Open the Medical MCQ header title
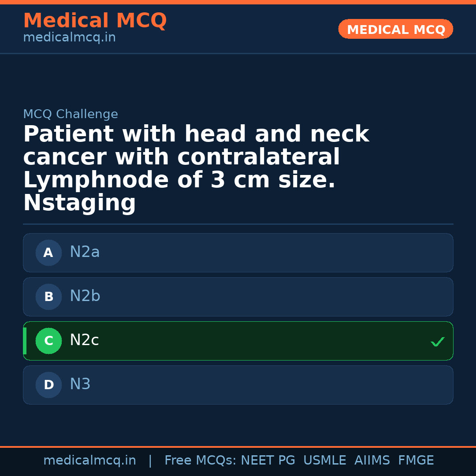 click(95, 21)
